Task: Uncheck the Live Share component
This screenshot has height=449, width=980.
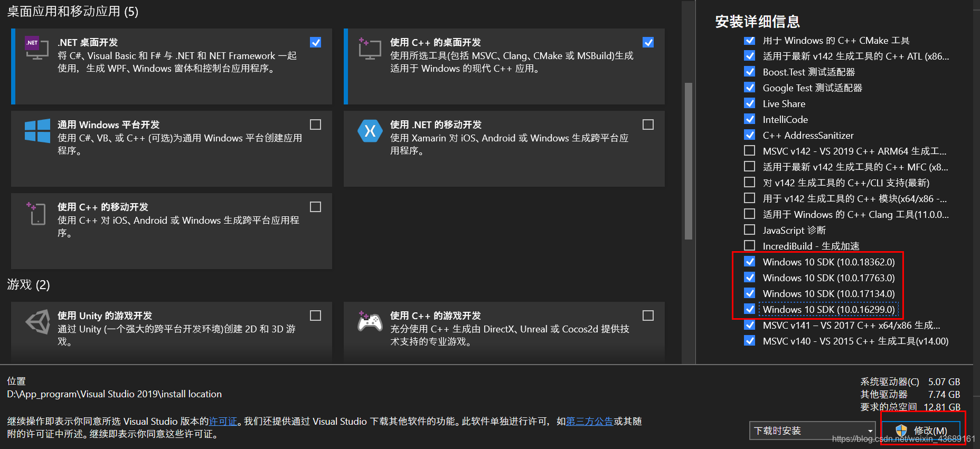Action: point(749,103)
